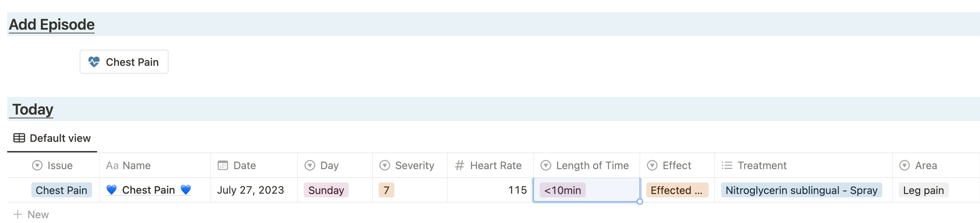Click the select icon in the Severity header

(385, 165)
